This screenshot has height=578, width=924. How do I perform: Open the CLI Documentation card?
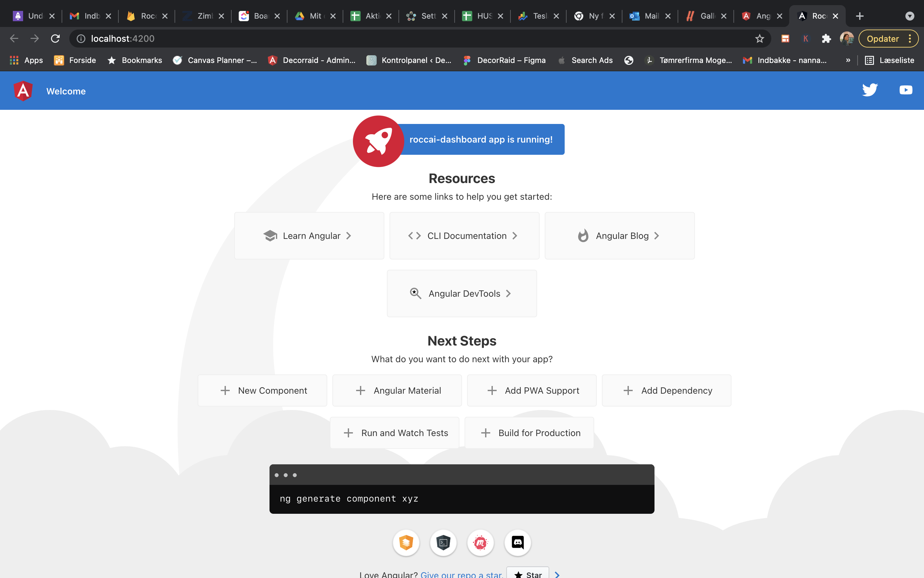(464, 236)
